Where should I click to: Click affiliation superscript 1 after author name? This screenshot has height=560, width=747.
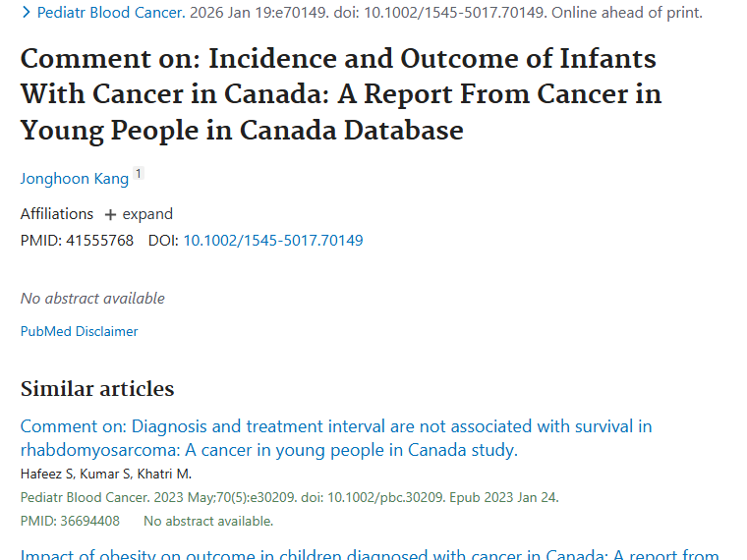[x=139, y=174]
